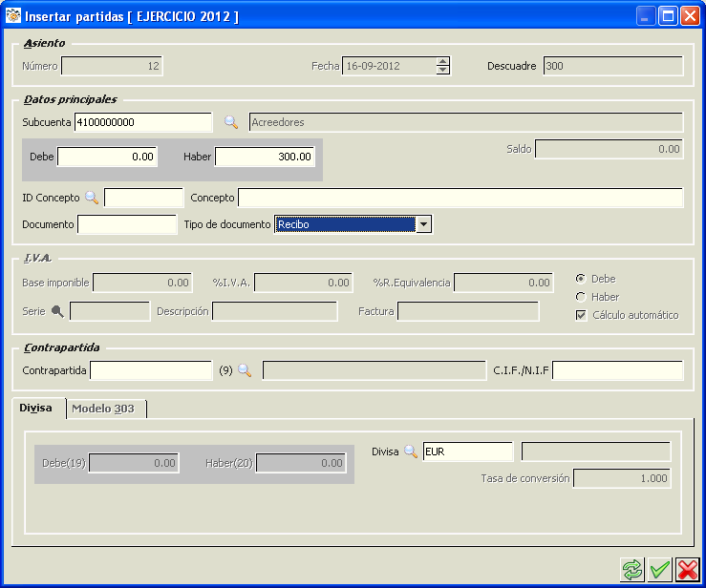Click the Factura field
The image size is (706, 588).
[x=468, y=311]
